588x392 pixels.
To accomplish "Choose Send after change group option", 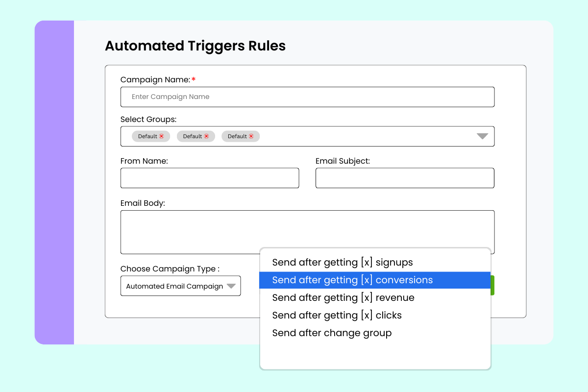I will click(x=332, y=333).
